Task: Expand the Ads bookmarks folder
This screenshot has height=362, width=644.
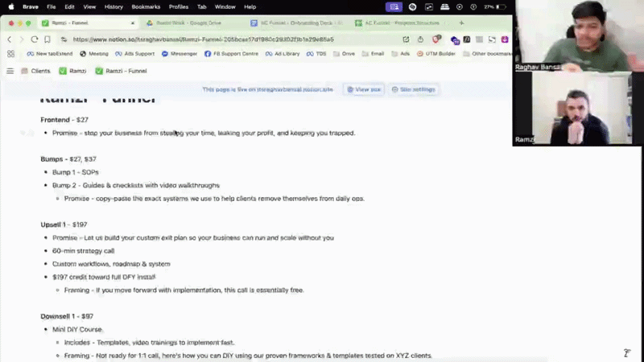Action: tap(401, 54)
